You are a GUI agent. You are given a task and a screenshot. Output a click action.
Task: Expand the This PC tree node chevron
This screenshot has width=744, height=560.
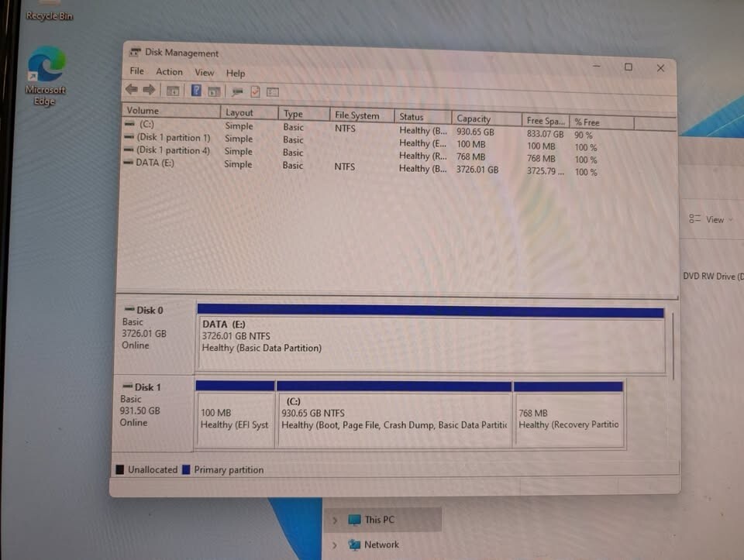coord(335,520)
